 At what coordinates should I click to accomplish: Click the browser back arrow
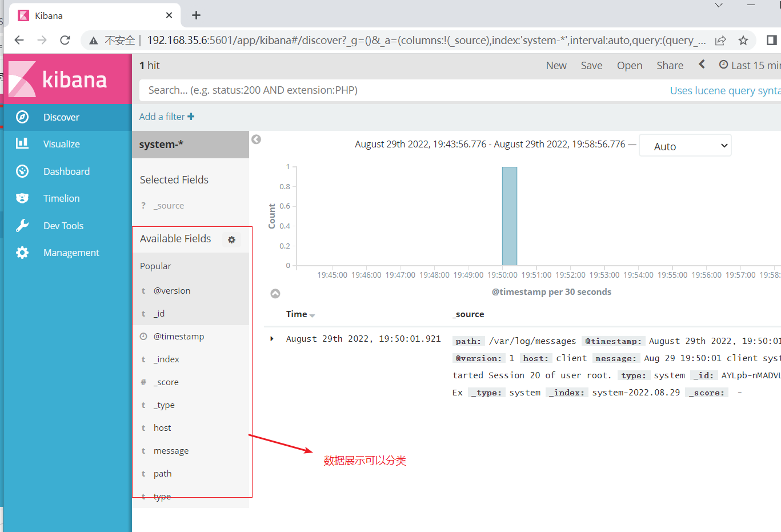tap(19, 40)
